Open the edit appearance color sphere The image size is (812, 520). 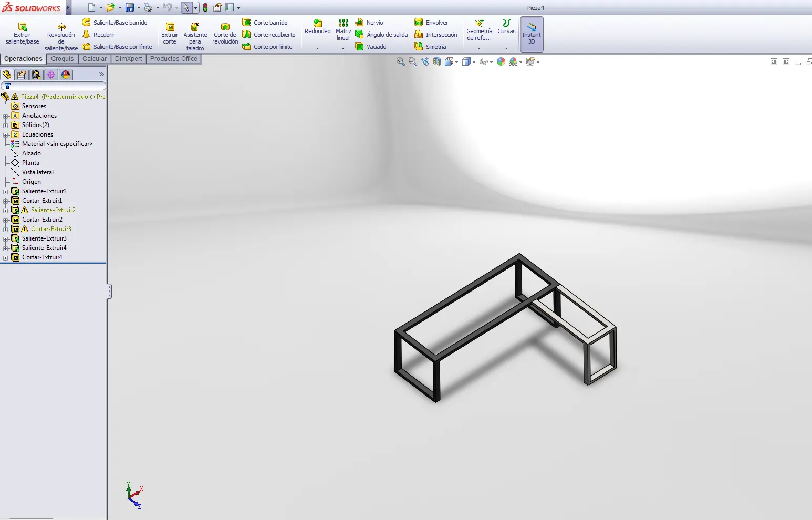pos(501,61)
